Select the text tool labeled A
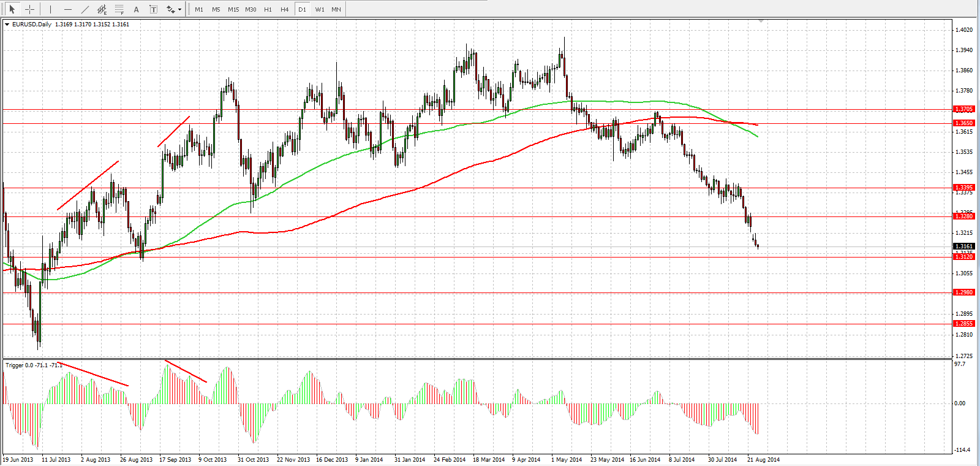Screen dimensions: 980x466 coord(137,9)
